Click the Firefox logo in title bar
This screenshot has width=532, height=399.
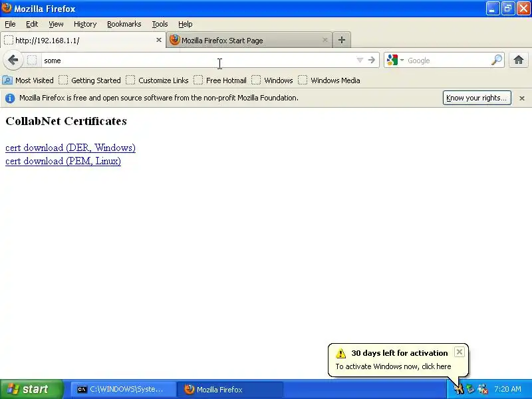[x=7, y=8]
